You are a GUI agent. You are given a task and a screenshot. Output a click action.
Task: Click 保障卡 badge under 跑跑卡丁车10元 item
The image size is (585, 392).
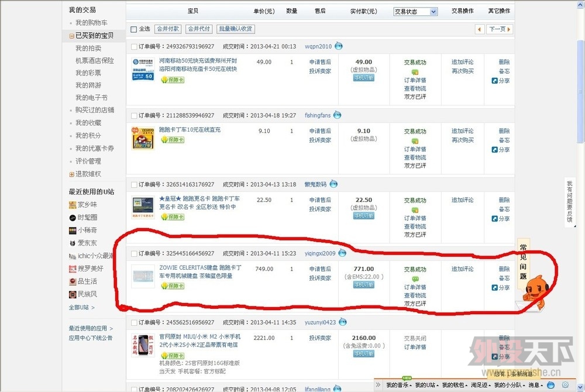click(x=173, y=139)
